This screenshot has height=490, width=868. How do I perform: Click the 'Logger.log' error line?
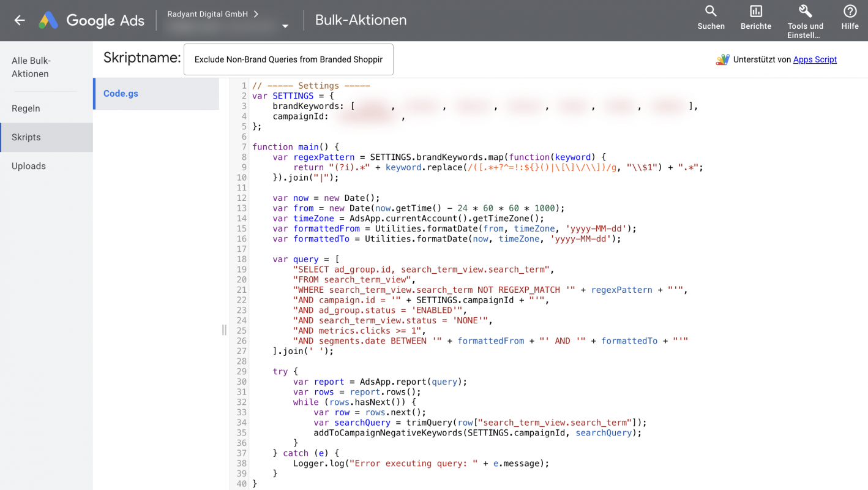[421, 464]
